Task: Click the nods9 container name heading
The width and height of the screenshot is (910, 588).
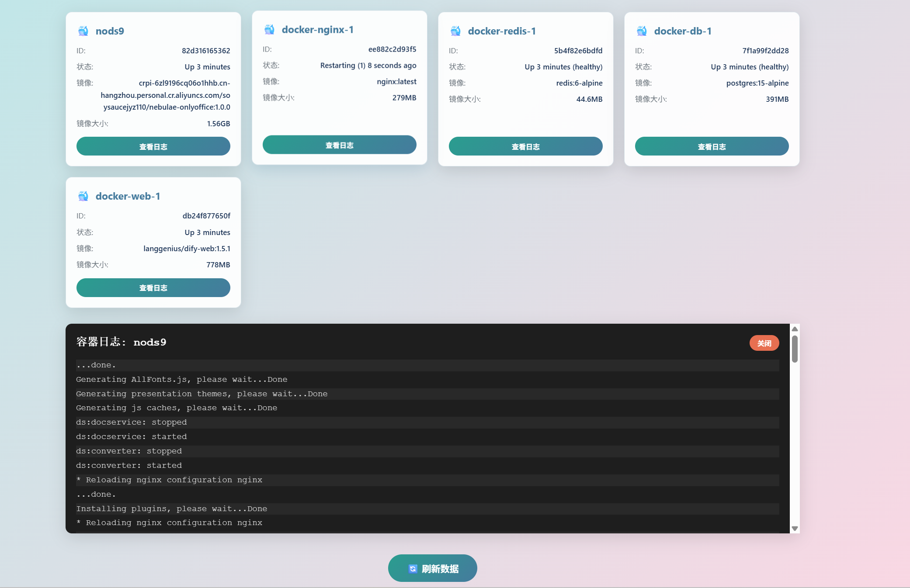Action: coord(110,31)
